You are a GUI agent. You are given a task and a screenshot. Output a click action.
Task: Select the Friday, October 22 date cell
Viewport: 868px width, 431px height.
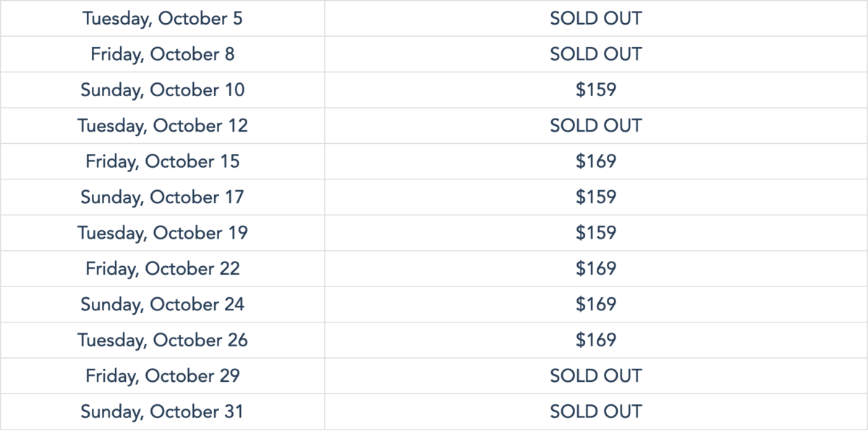pos(163,268)
